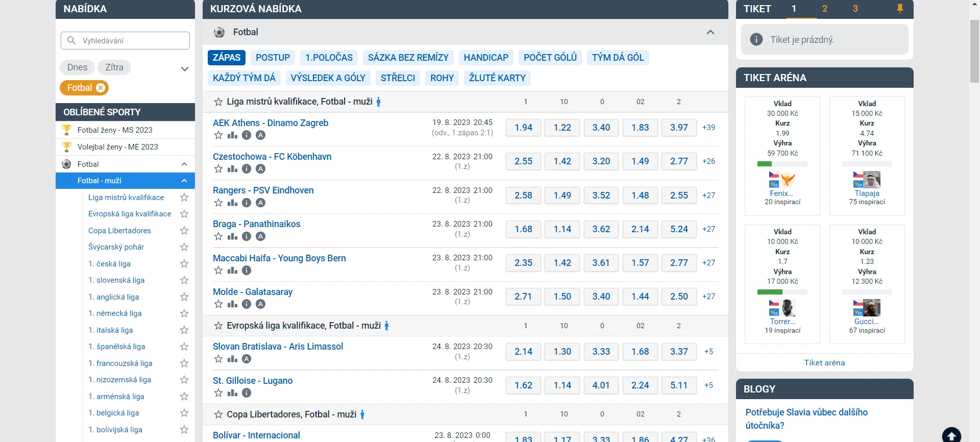Click the pin icon in Tiket header
Image resolution: width=980 pixels, height=442 pixels.
point(900,9)
